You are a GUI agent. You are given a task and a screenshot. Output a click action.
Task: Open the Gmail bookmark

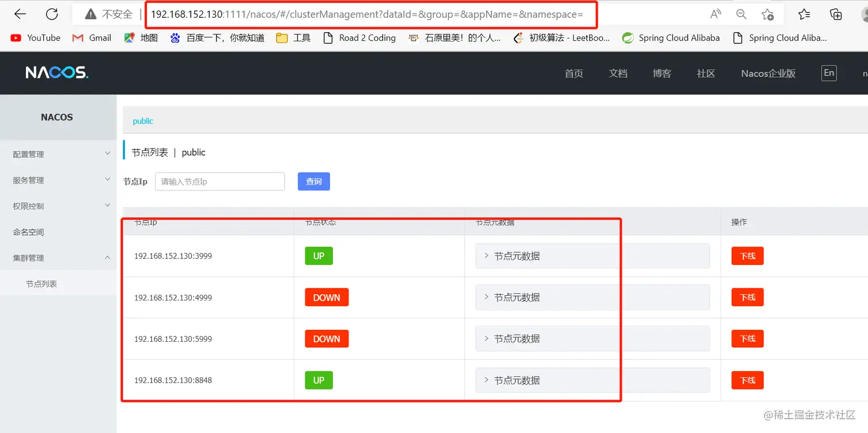[92, 38]
